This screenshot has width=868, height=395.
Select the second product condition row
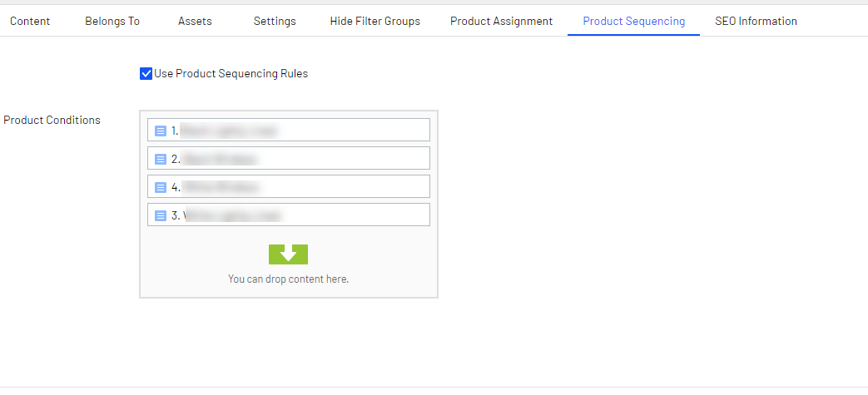click(x=300, y=159)
